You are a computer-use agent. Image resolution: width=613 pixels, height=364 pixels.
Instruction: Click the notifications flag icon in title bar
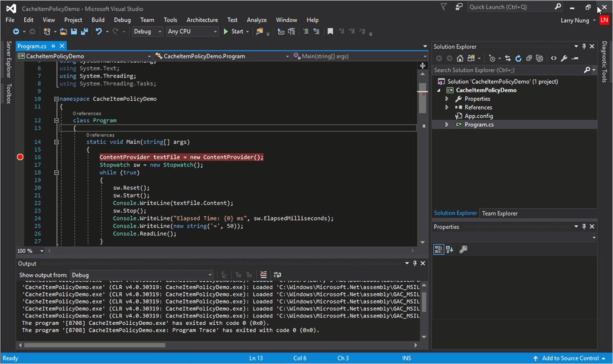[444, 7]
